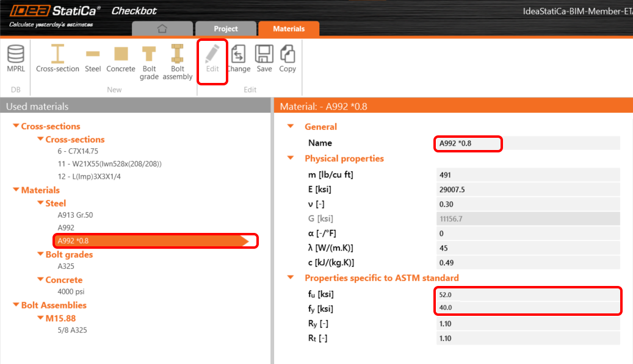Image resolution: width=633 pixels, height=364 pixels.
Task: Open the MPRL database icon
Action: (16, 59)
